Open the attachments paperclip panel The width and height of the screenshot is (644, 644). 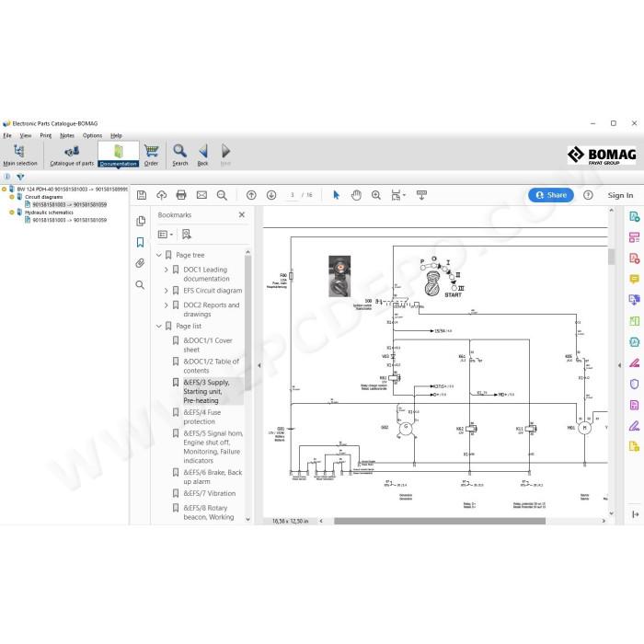[141, 263]
